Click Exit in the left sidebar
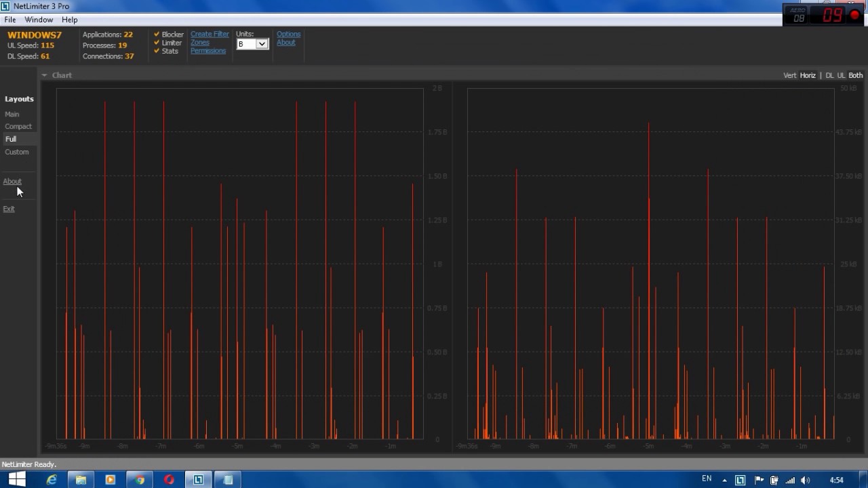 pyautogui.click(x=9, y=209)
